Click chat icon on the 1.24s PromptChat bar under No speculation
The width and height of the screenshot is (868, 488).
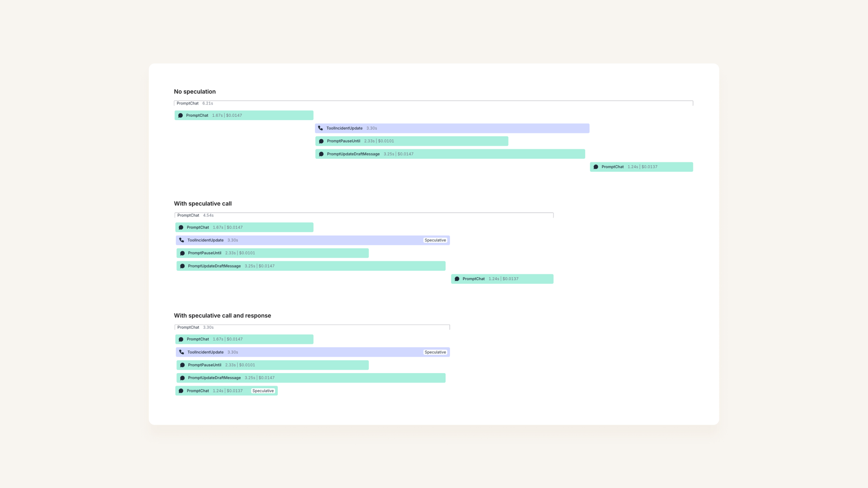[x=596, y=167]
